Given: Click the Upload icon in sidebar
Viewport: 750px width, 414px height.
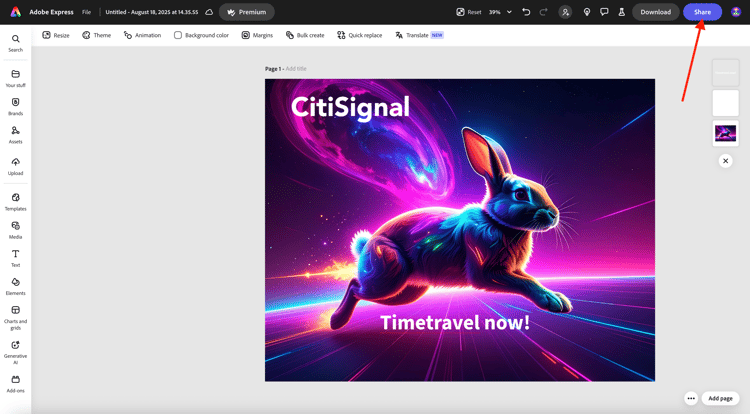Looking at the screenshot, I should pos(15,162).
